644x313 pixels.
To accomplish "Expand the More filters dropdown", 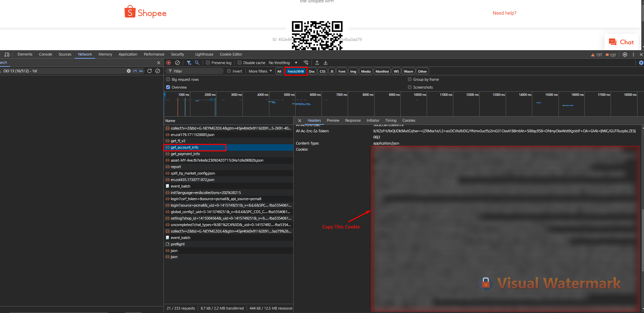I will [x=260, y=71].
